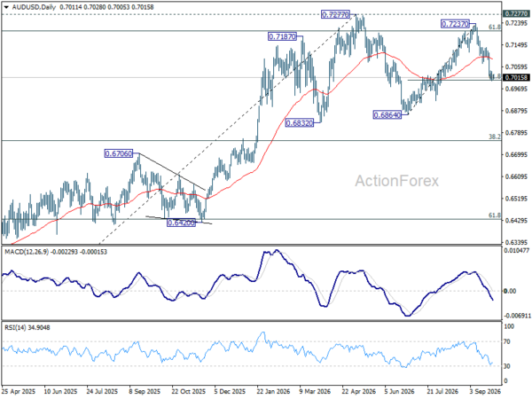Open the AUDUSD,Daily dropdown arrow
The height and width of the screenshot is (399, 532).
[6, 7]
